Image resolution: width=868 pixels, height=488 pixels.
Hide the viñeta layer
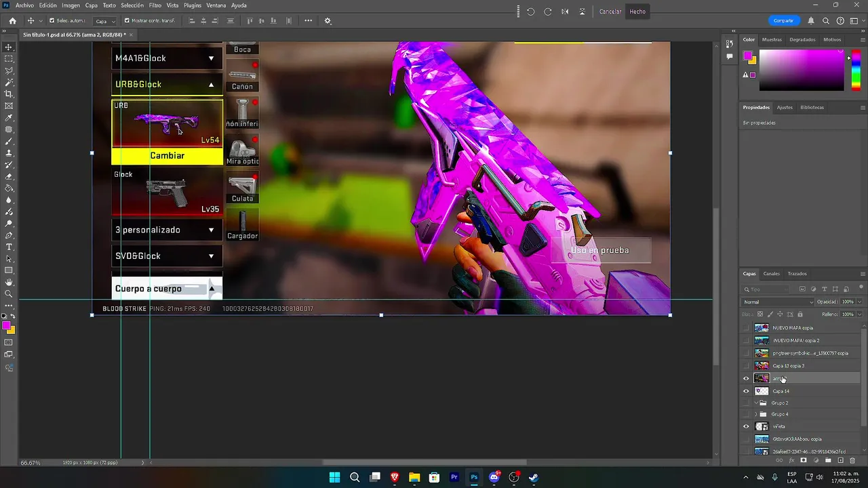(x=746, y=426)
